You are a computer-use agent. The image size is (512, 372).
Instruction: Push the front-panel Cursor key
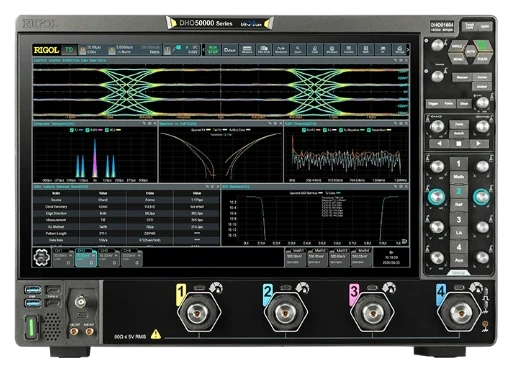(482, 77)
